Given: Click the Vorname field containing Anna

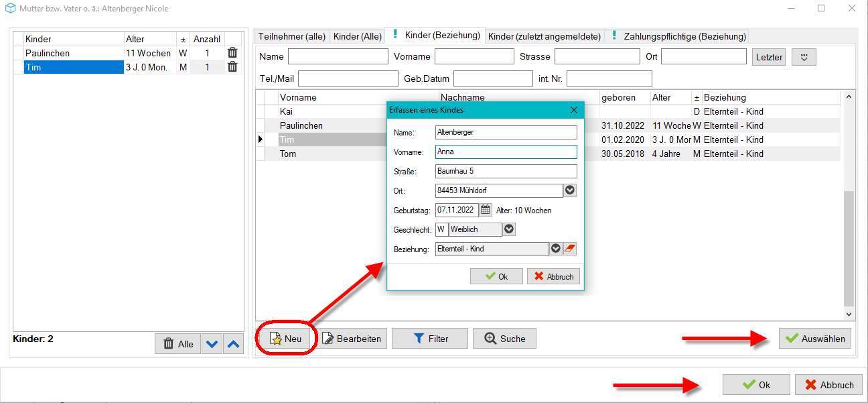Looking at the screenshot, I should [x=506, y=152].
